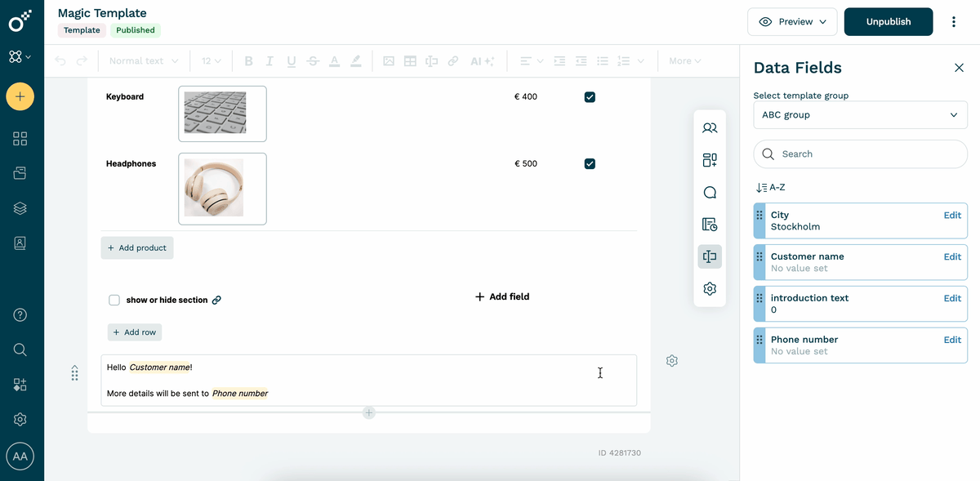Viewport: 980px width, 481px height.
Task: Open the content blocks panel icon
Action: (710, 160)
